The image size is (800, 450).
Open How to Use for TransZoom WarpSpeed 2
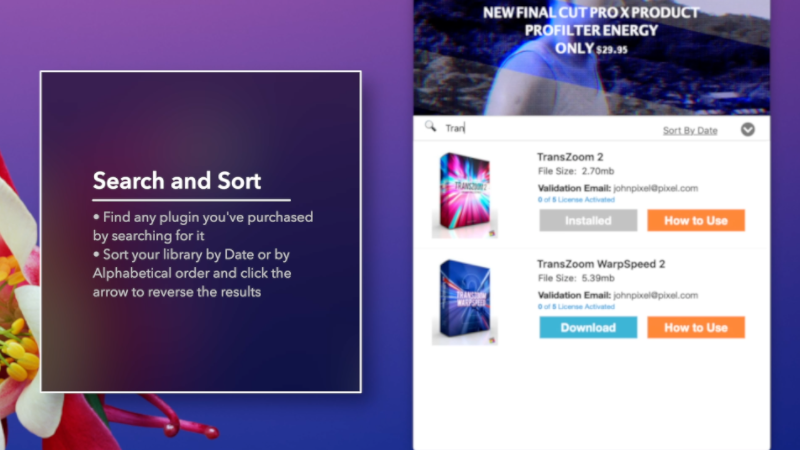696,328
